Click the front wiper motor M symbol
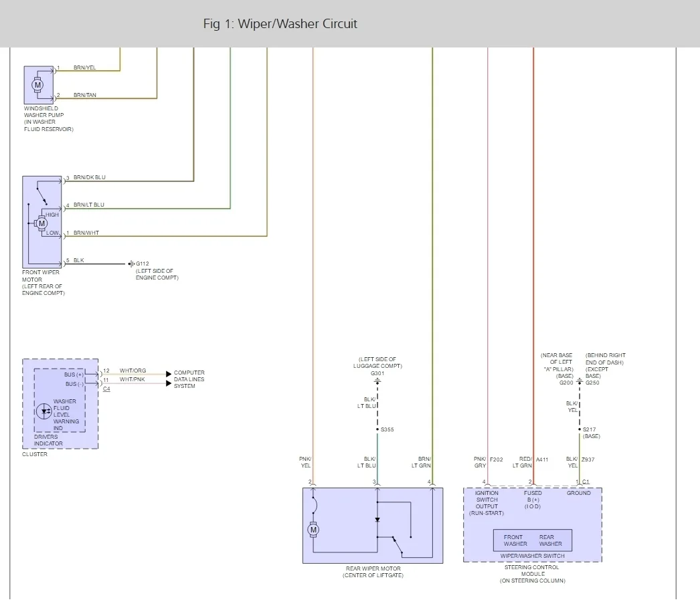The height and width of the screenshot is (614, 700). [41, 223]
